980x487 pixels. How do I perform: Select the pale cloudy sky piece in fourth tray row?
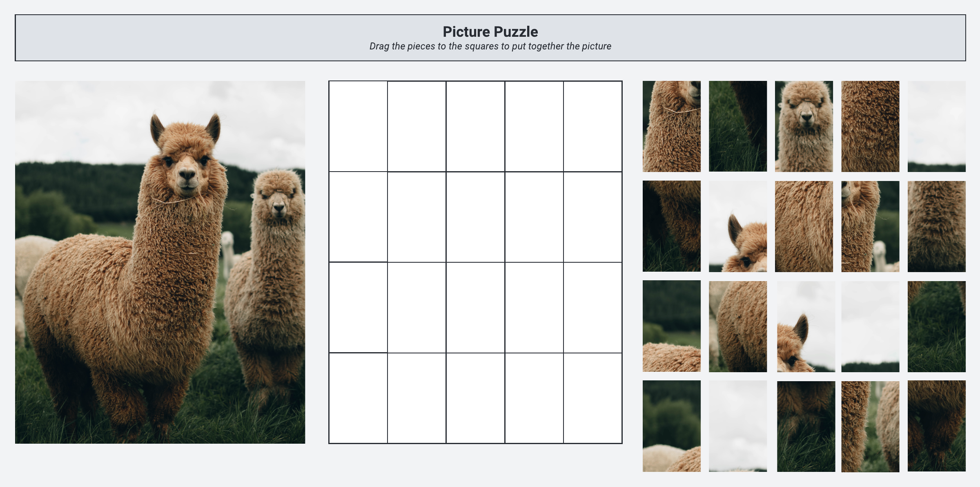[738, 426]
